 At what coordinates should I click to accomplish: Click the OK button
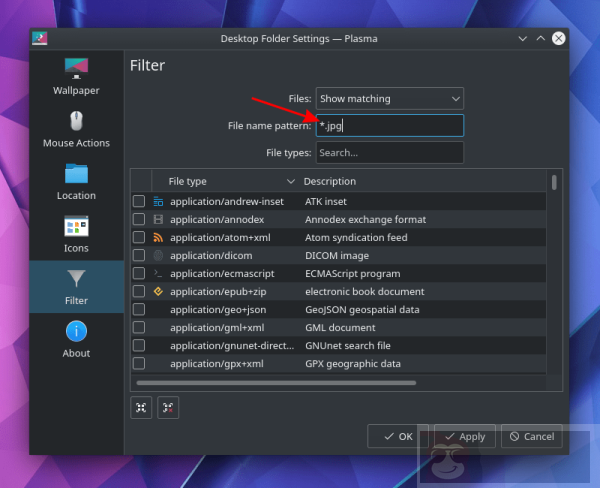[x=398, y=436]
